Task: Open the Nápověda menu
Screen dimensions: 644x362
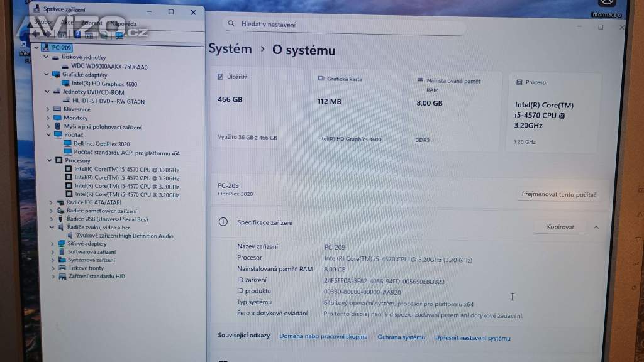Action: (122, 24)
